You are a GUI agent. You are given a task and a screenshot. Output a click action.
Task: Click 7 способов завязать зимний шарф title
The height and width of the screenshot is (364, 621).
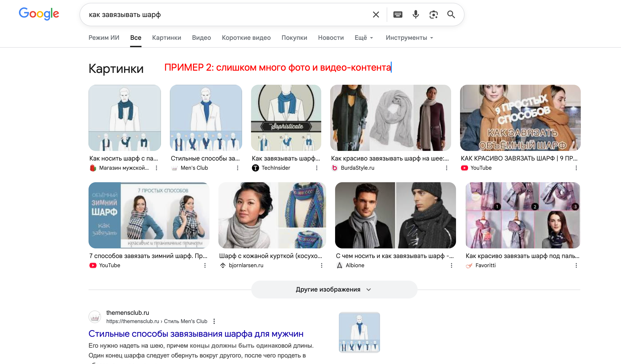(x=148, y=256)
